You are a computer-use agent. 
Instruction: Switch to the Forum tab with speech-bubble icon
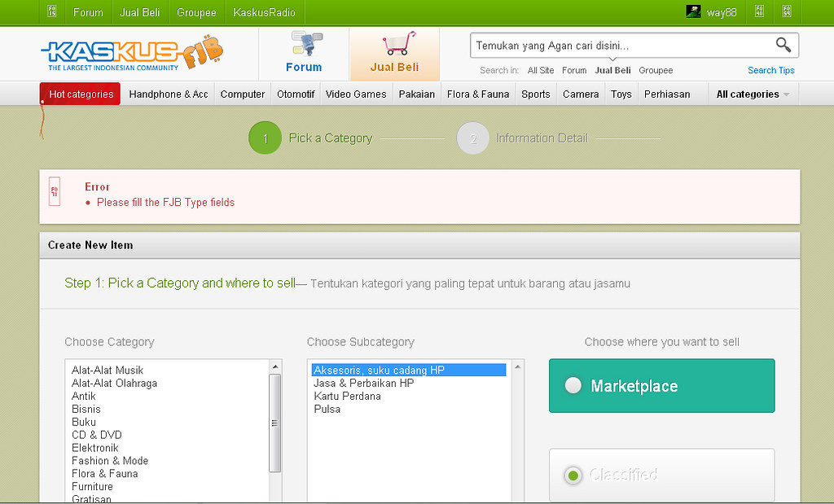click(304, 53)
